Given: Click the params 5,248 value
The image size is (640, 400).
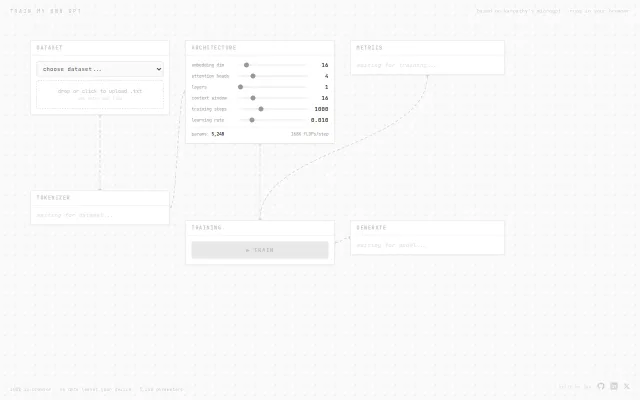Looking at the screenshot, I should 218,134.
